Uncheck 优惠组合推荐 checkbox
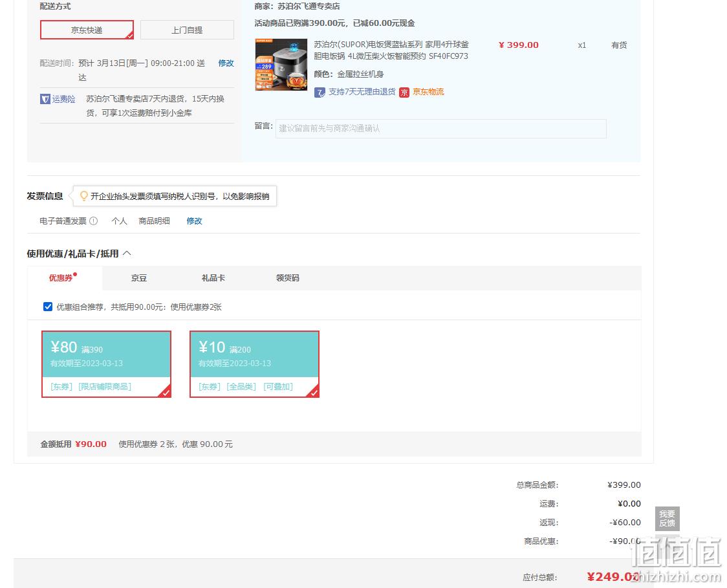Viewport: 727px width, 588px height. coord(48,307)
